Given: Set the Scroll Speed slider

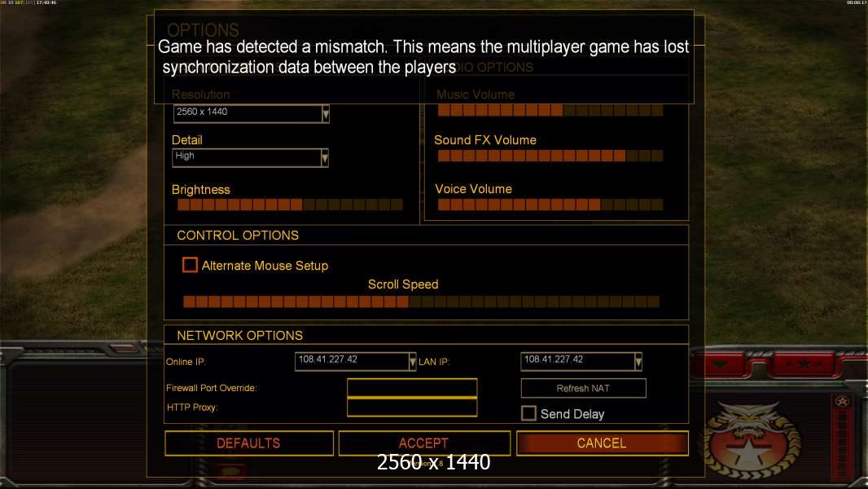Looking at the screenshot, I should tap(421, 302).
